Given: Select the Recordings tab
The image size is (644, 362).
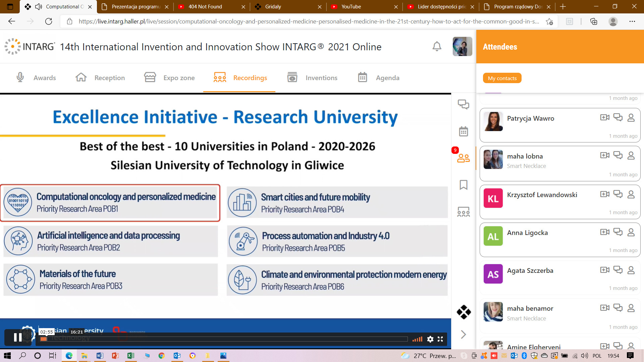Looking at the screenshot, I should (x=240, y=78).
